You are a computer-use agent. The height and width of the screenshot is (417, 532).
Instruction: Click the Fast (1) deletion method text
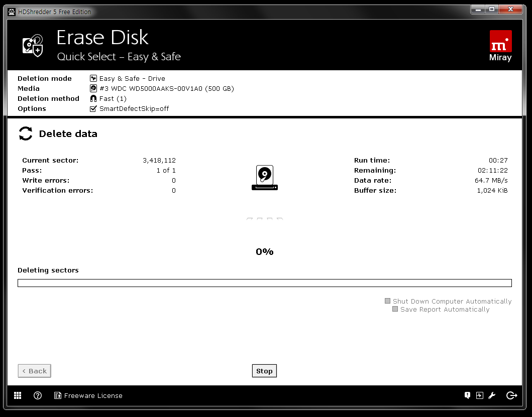click(x=113, y=99)
